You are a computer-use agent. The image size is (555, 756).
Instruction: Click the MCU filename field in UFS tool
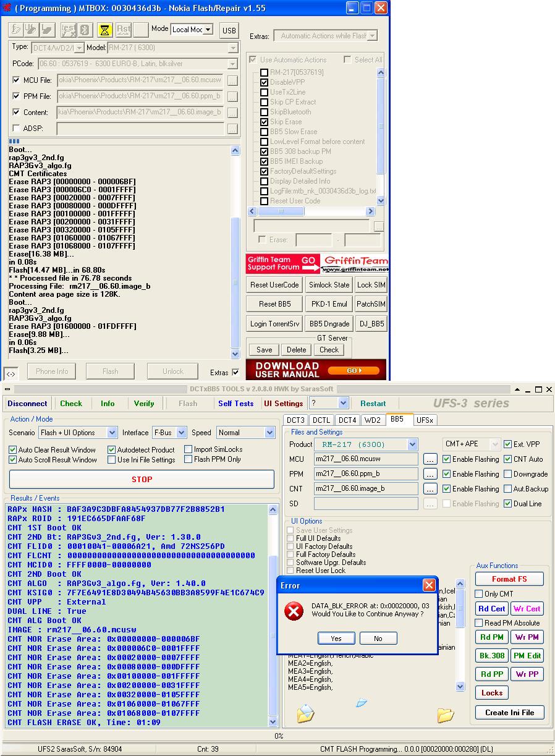tap(366, 459)
